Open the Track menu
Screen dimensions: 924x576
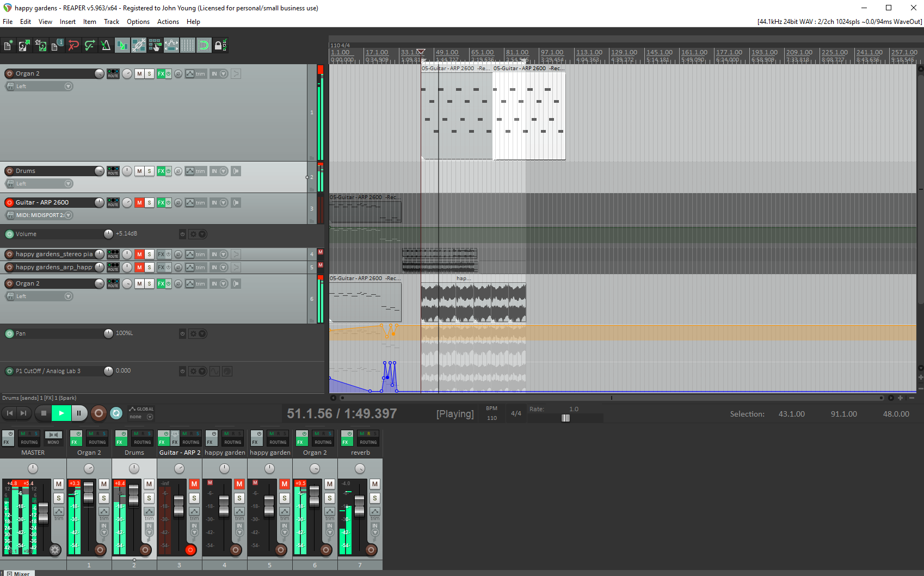(x=112, y=22)
